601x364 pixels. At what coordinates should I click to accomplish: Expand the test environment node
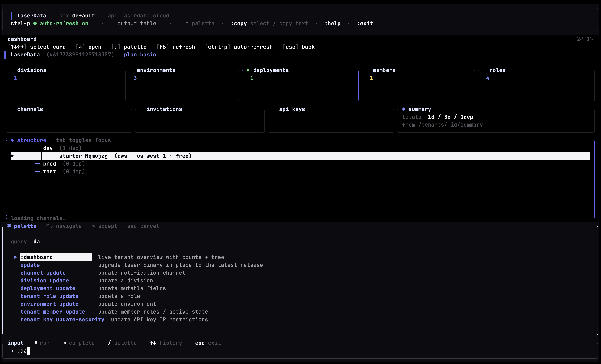50,172
